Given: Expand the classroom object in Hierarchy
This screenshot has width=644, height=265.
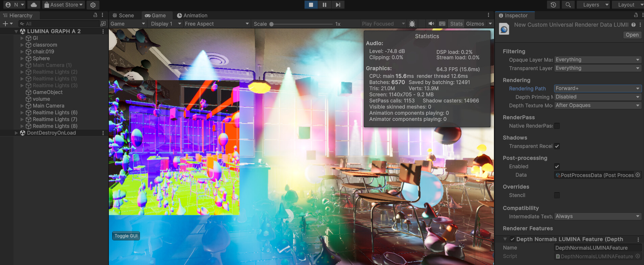Looking at the screenshot, I should coord(22,45).
